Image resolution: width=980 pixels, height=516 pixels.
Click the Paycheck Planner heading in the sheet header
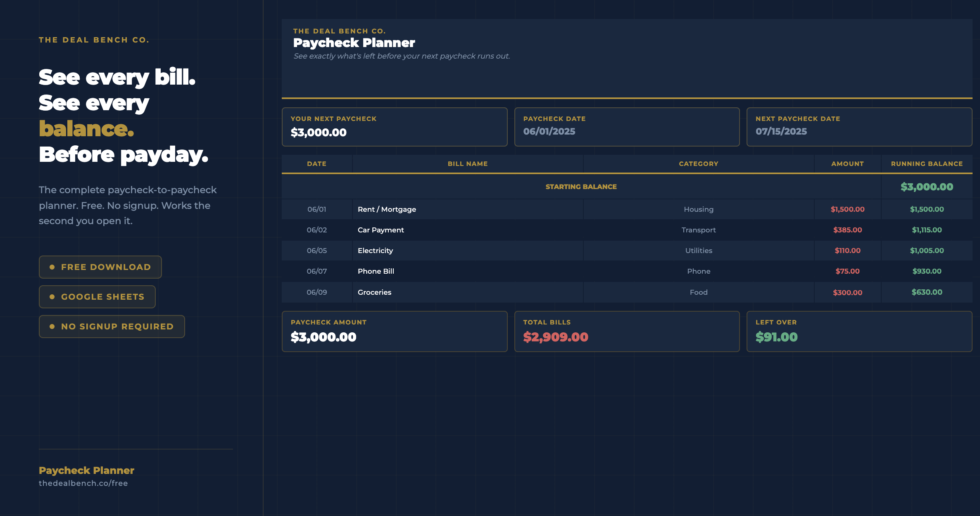[x=354, y=43]
